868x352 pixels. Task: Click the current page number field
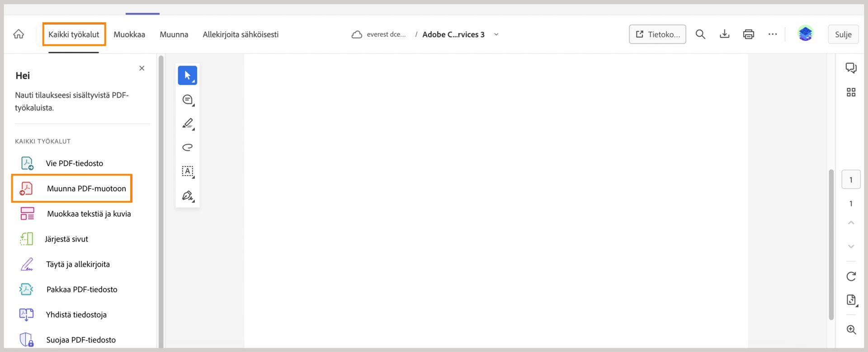click(851, 180)
